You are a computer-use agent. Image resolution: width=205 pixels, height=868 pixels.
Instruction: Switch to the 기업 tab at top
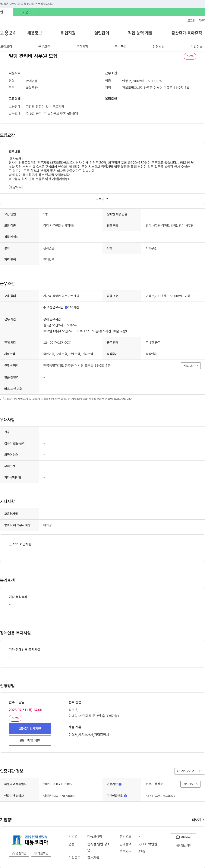click(x=26, y=12)
